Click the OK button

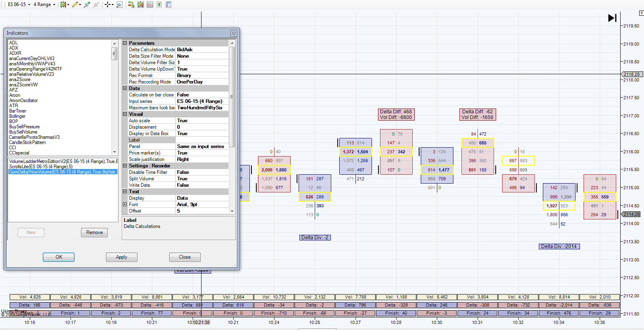pyautogui.click(x=59, y=257)
